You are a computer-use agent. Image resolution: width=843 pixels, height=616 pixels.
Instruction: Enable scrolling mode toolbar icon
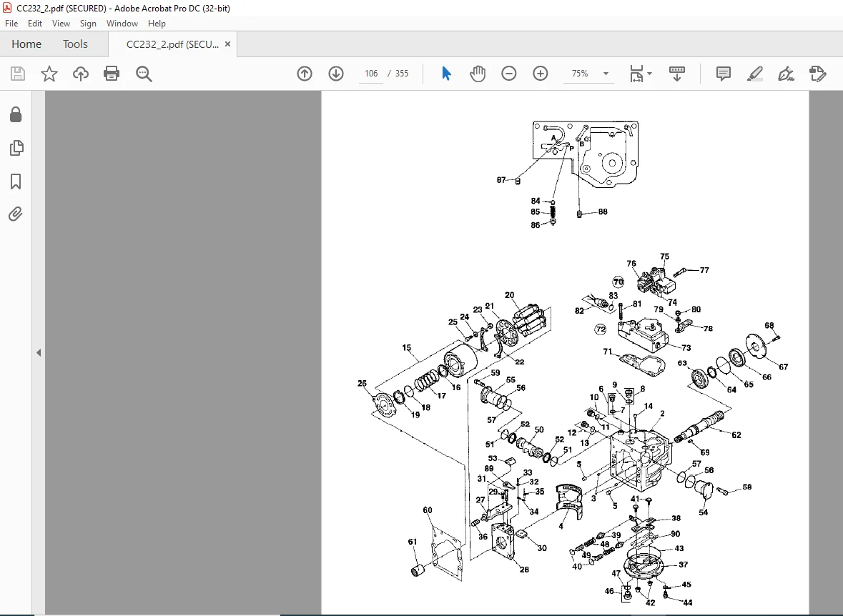point(677,74)
